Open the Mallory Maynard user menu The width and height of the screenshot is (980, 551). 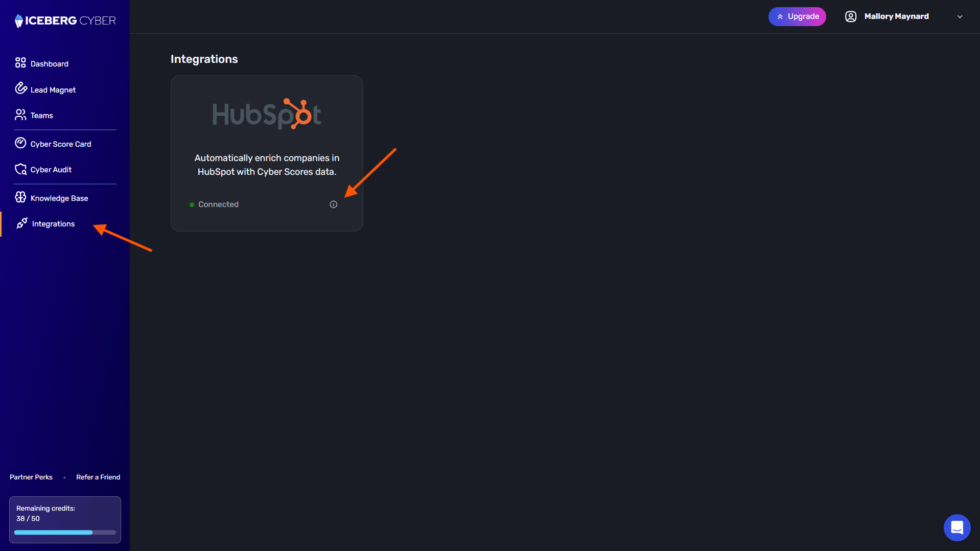pyautogui.click(x=896, y=16)
